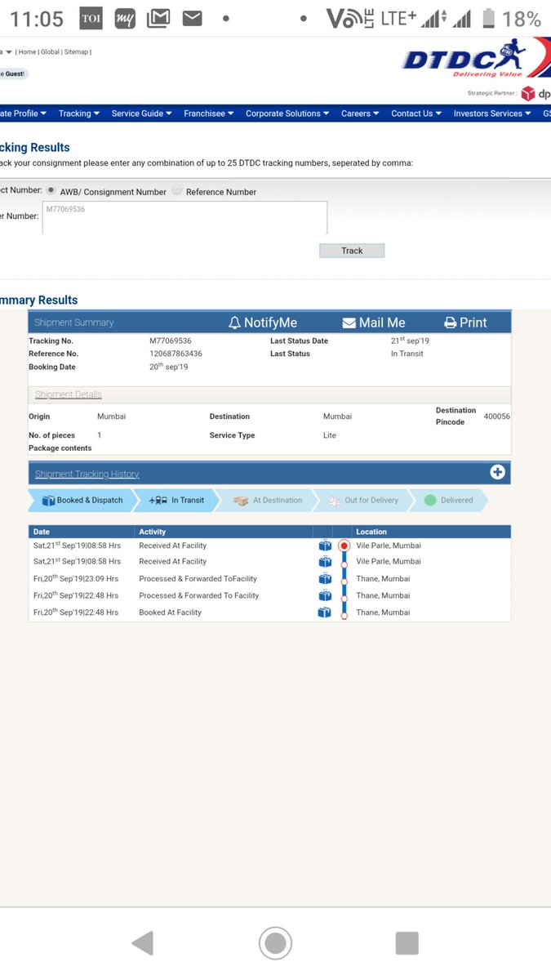Screen dimensions: 551x980
Task: Open the Contact Us dropdown menu
Action: pos(417,114)
